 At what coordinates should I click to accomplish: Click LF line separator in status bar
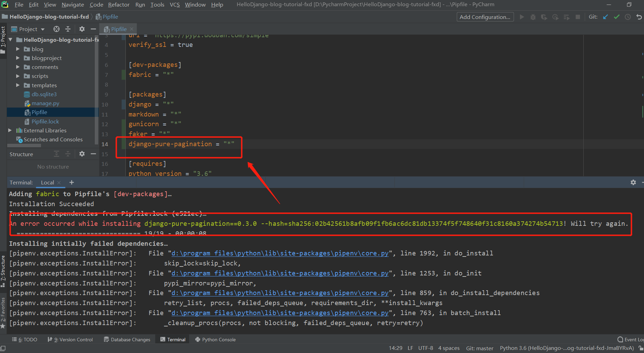click(410, 348)
